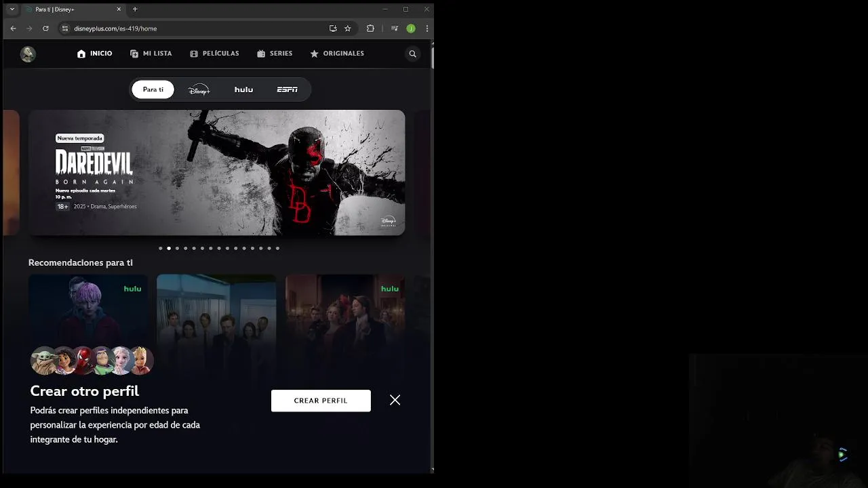Image resolution: width=868 pixels, height=488 pixels.
Task: Go to Inicio home section
Action: [x=95, y=54]
